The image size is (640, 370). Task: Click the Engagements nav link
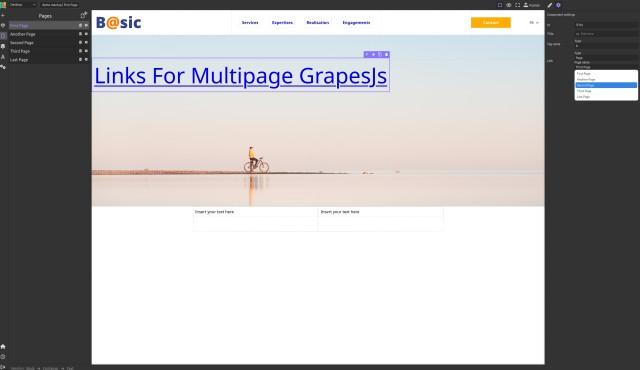356,22
